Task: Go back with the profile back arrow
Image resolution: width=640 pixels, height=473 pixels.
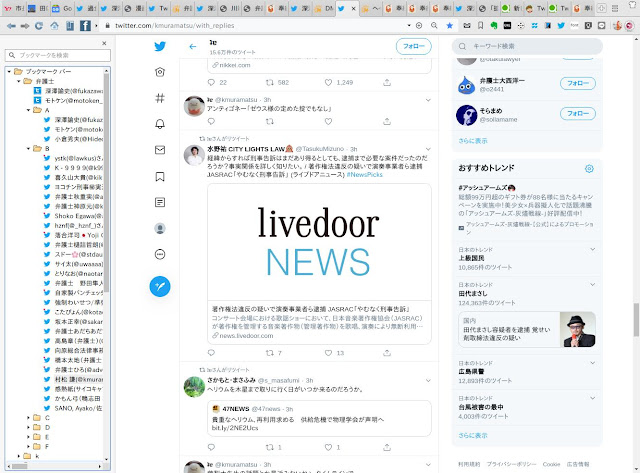Action: [193, 47]
